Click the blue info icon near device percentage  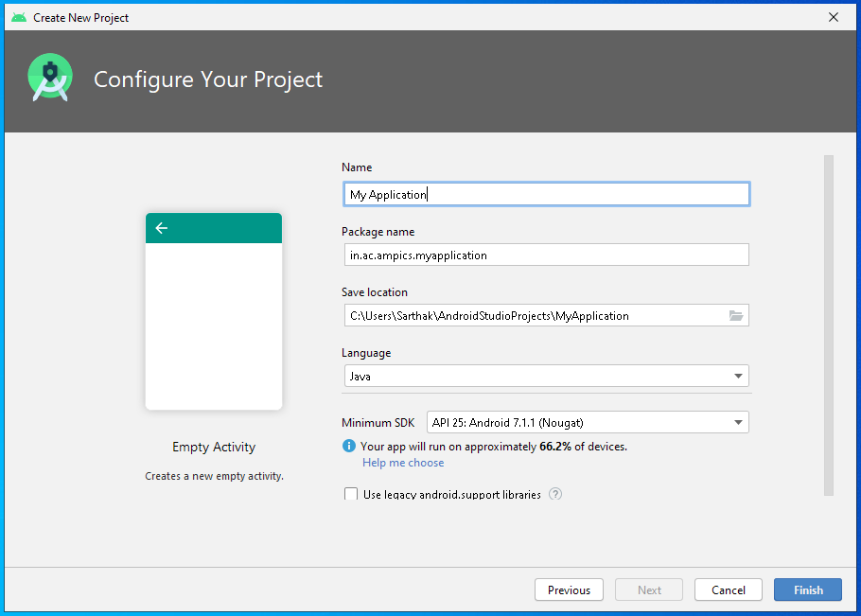[349, 446]
